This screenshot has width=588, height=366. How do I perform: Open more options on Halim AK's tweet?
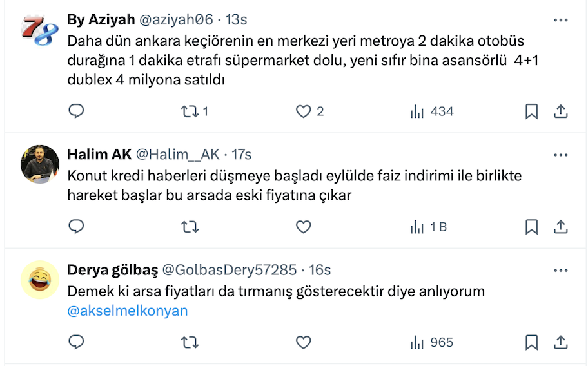click(561, 155)
